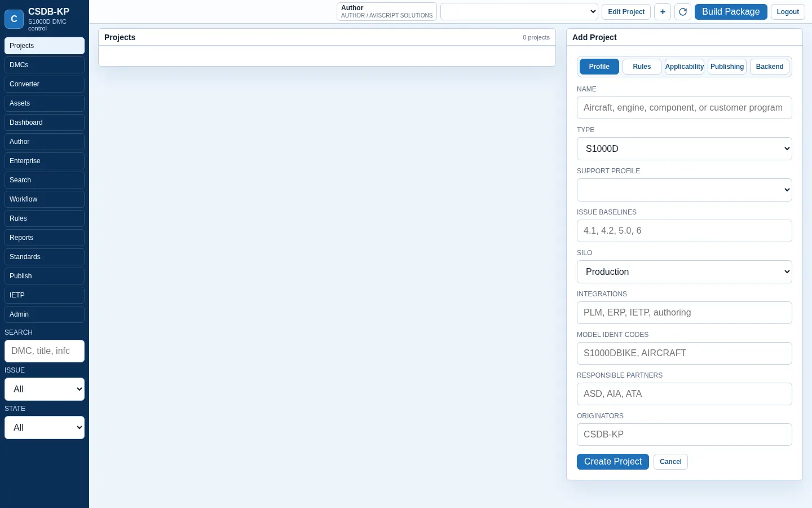Click the Edit Project button

(626, 12)
